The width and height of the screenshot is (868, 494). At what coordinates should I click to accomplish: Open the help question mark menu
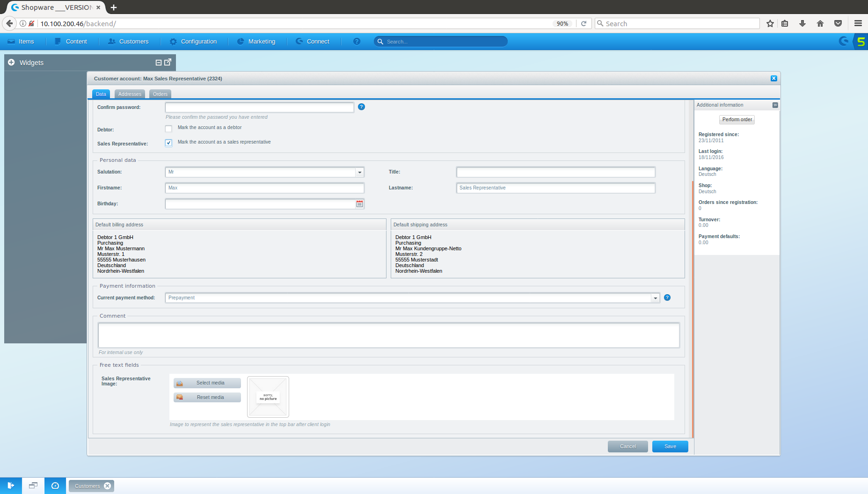click(357, 42)
